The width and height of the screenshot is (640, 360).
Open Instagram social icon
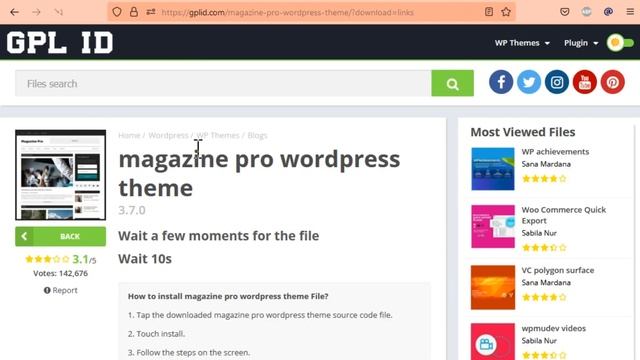coord(557,82)
